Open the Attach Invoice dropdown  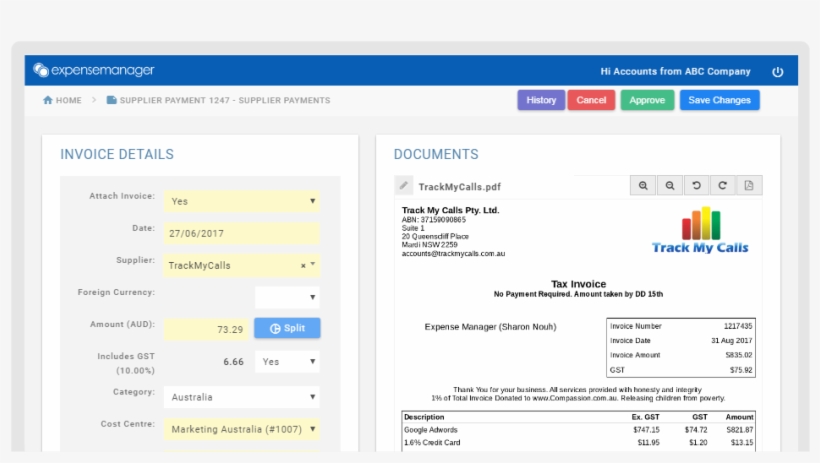[x=242, y=201]
